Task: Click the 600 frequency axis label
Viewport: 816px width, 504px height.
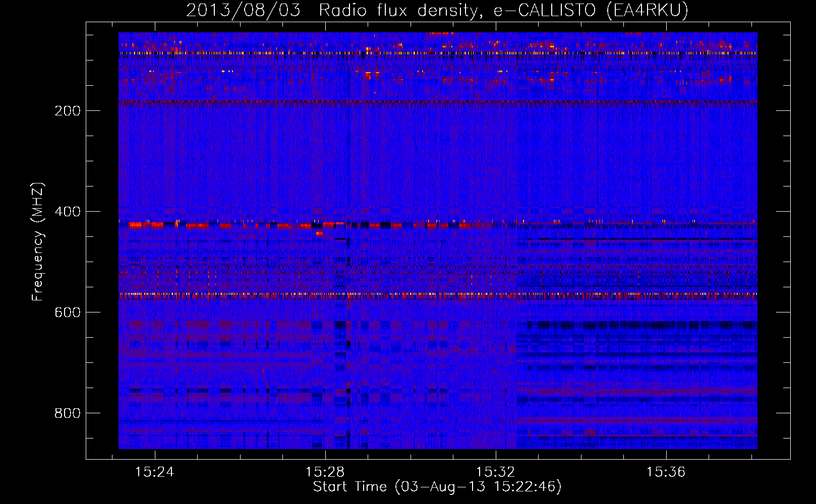Action: [67, 312]
